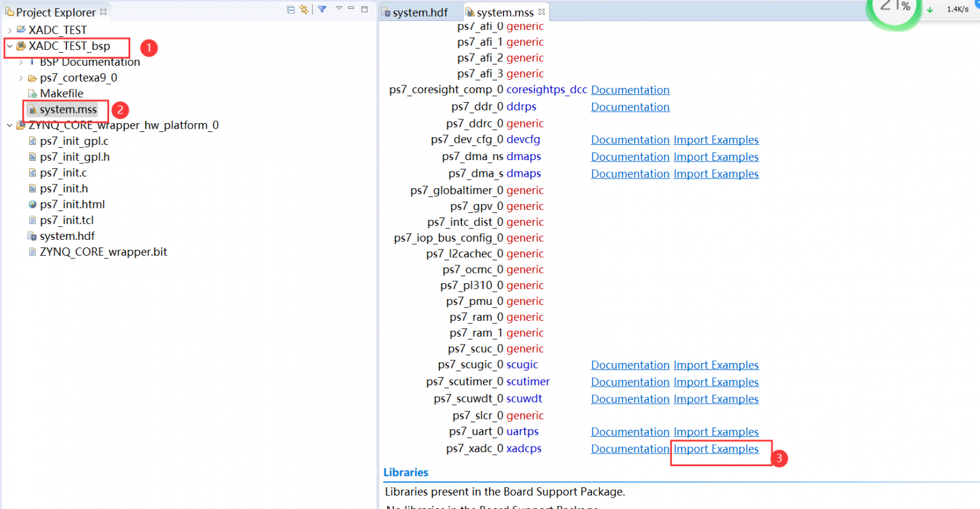Expand the XADC_TEST project node

[10, 30]
